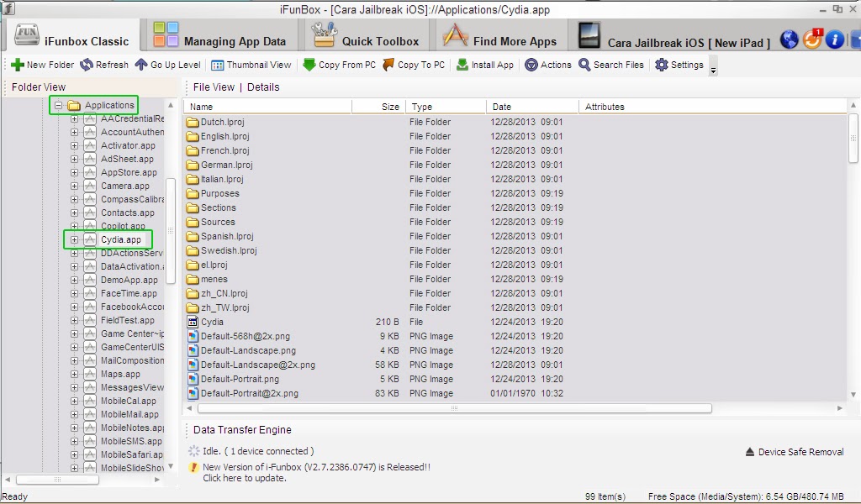Click the Attributes column header
This screenshot has height=504, width=861.
click(712, 107)
